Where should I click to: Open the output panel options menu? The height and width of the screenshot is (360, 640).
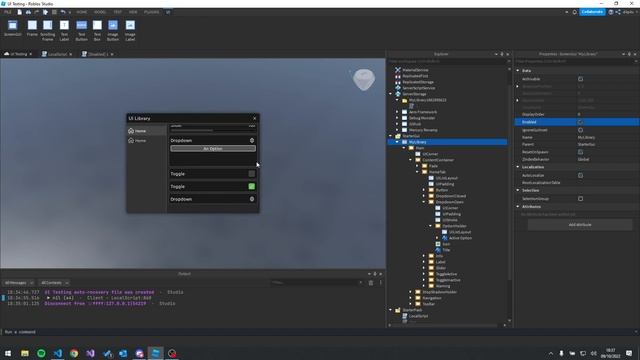381,282
